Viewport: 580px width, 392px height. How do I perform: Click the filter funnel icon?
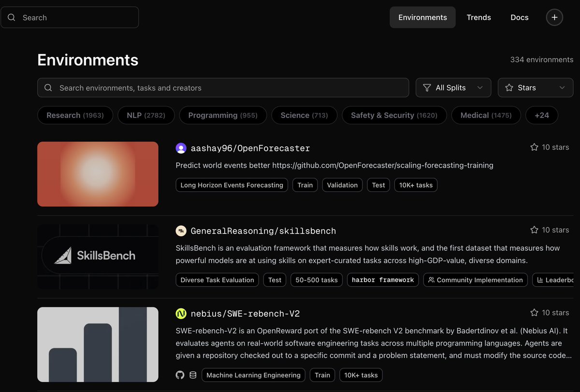coord(427,88)
